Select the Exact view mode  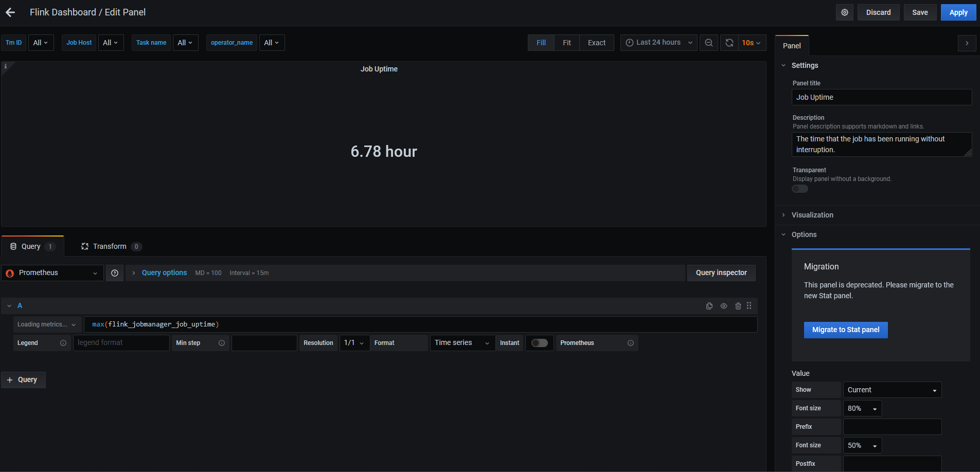597,43
